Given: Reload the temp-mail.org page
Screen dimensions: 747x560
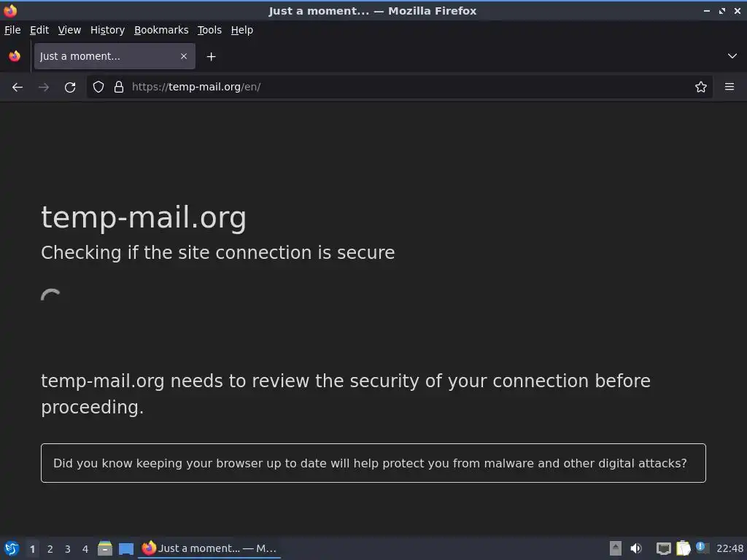Looking at the screenshot, I should tap(70, 87).
